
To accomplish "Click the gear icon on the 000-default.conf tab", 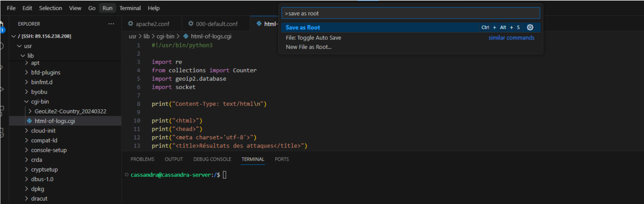I will pos(191,24).
